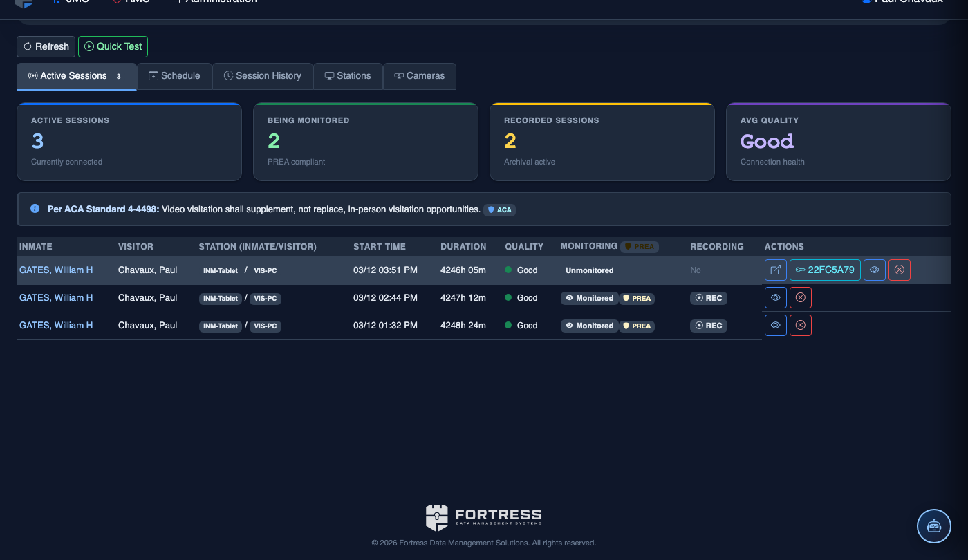The width and height of the screenshot is (968, 560).
Task: Open the Schedule tab
Action: (174, 76)
